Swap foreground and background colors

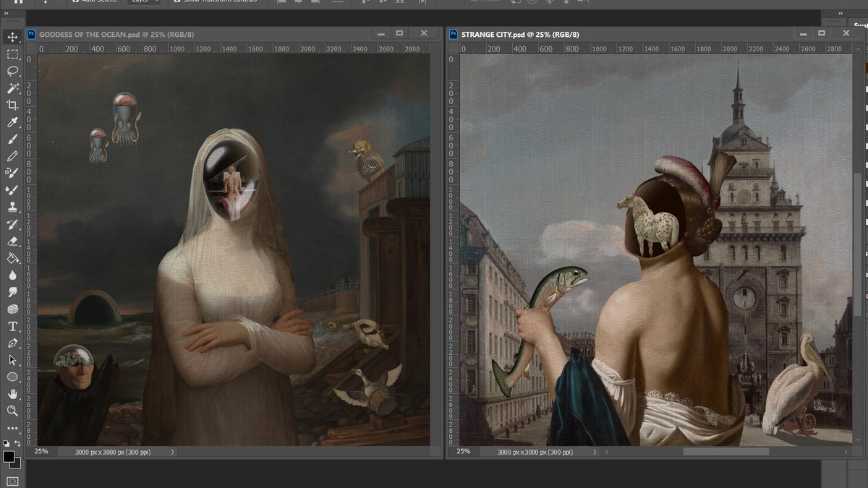17,442
